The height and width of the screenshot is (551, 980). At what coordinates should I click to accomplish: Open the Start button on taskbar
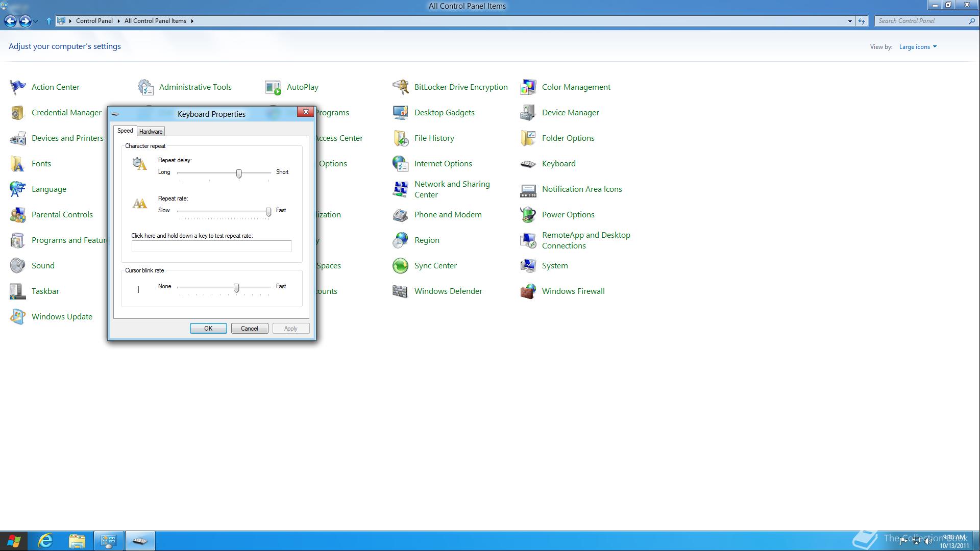point(14,541)
